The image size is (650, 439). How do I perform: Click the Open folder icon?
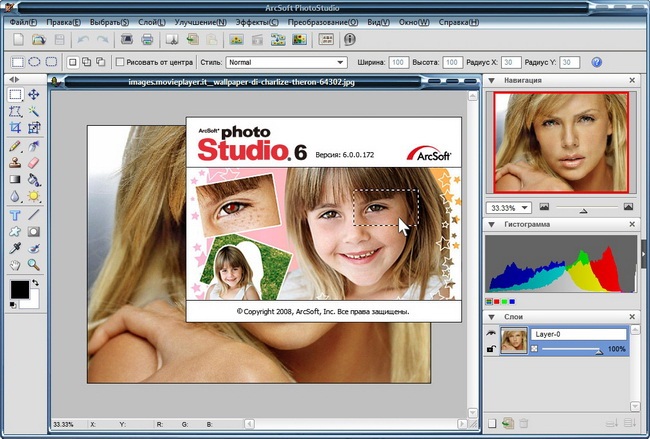[x=39, y=39]
